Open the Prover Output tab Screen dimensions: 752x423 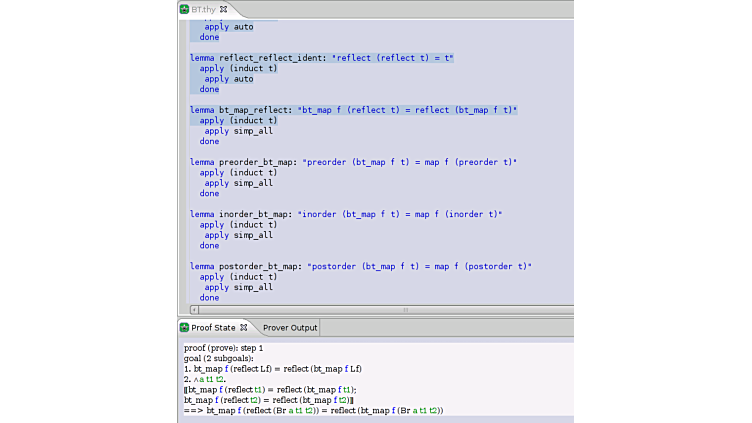[x=290, y=327]
